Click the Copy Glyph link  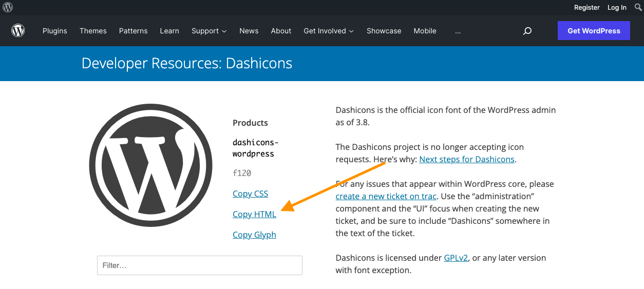pos(254,235)
